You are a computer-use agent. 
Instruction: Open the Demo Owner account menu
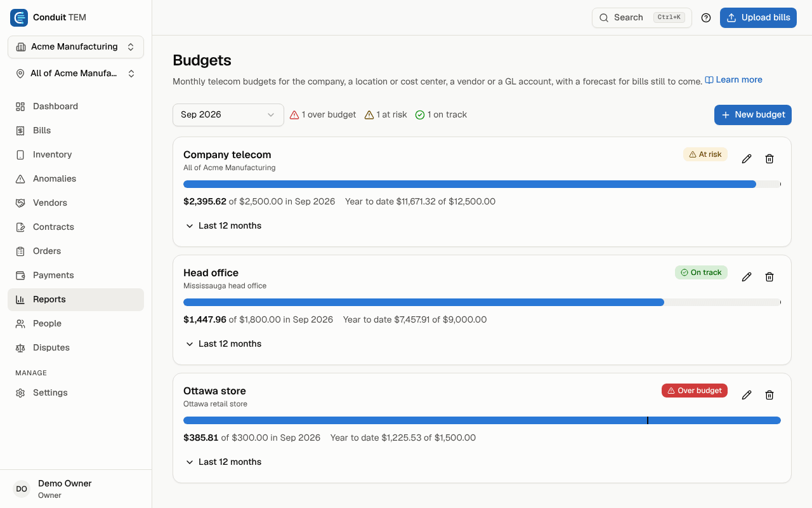pos(75,489)
